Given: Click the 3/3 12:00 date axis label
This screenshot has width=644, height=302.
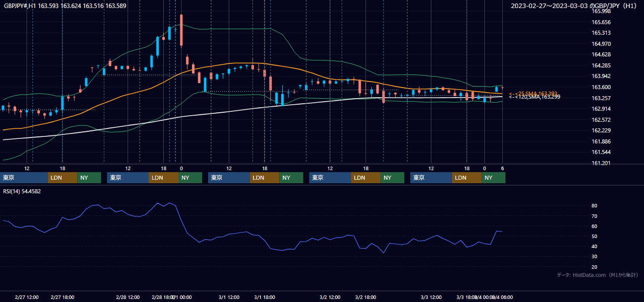Looking at the screenshot, I should tap(431, 297).
